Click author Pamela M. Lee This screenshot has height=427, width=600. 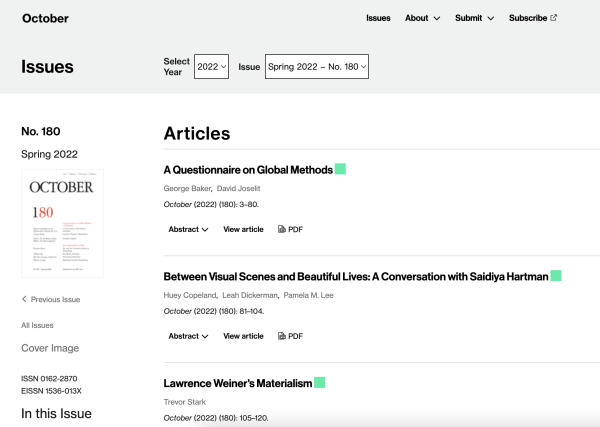pos(308,295)
